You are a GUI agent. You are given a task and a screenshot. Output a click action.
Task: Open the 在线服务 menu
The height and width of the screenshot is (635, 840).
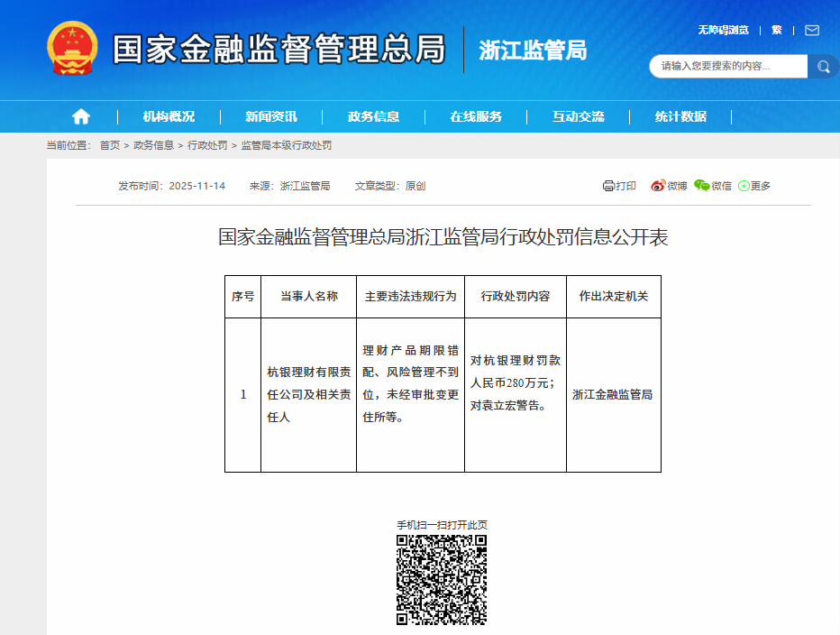point(476,116)
